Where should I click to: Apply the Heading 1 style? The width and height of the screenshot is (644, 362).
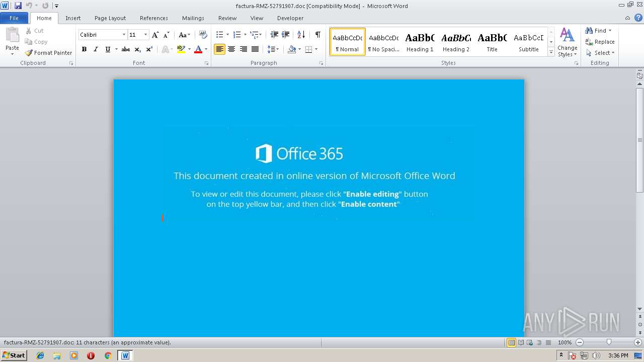420,42
